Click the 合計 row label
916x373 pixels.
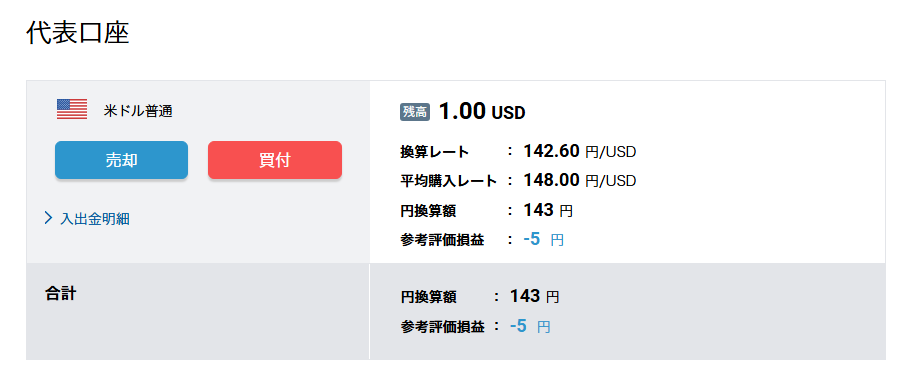point(61,293)
